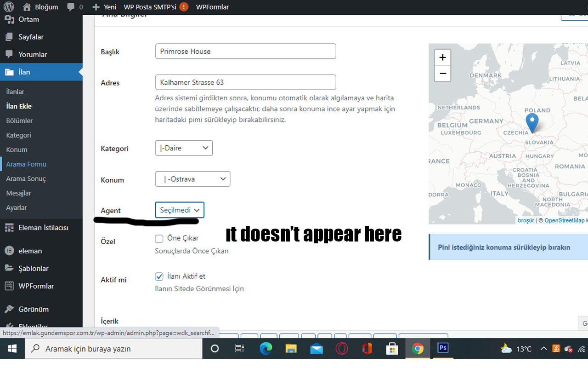Click the map zoom in plus button
Viewport: 588px width, 368px height.
tap(442, 57)
